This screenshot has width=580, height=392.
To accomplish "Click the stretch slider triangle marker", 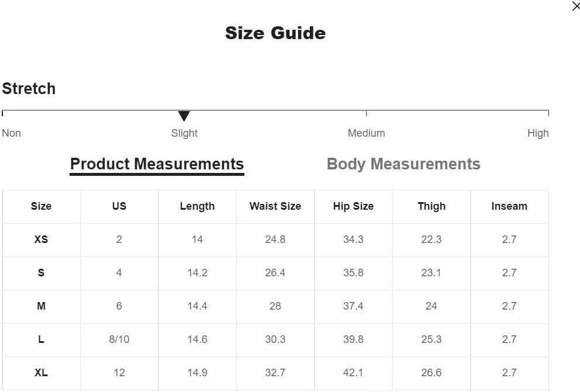I will coord(184,116).
